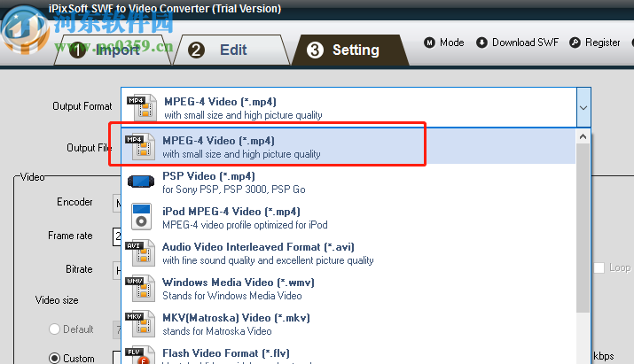This screenshot has height=364, width=634.
Task: Click the iPod device icon
Action: [x=141, y=217]
